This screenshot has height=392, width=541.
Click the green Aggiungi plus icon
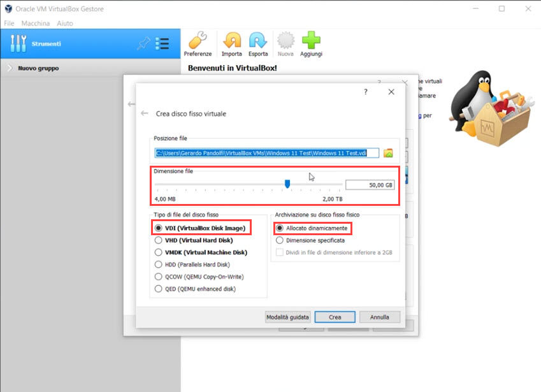click(311, 41)
